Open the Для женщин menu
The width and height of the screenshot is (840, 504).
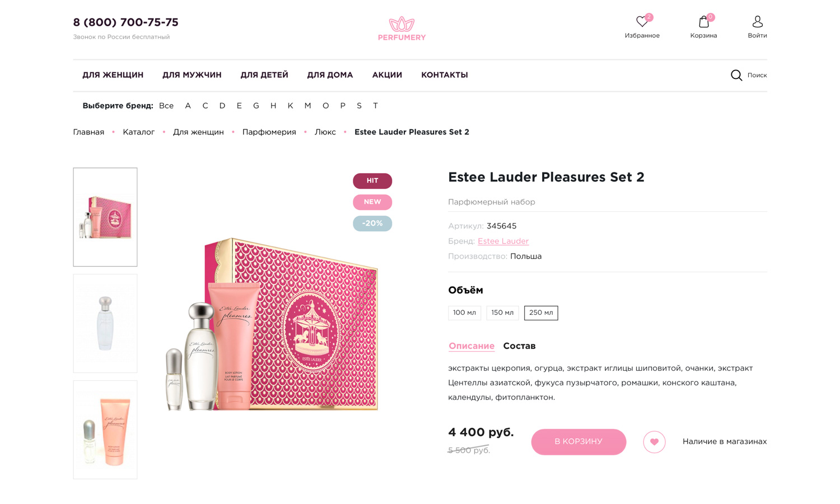click(113, 75)
